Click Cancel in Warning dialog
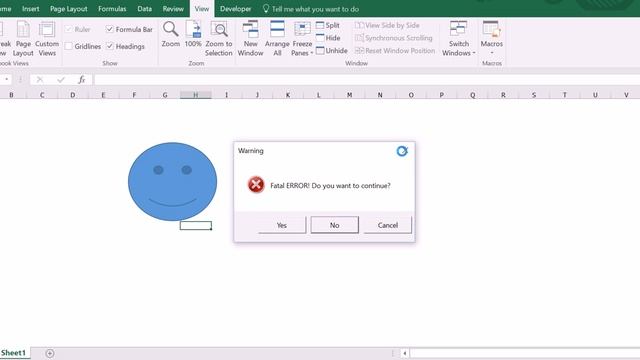Screen dimensions: 640x360 388,225
